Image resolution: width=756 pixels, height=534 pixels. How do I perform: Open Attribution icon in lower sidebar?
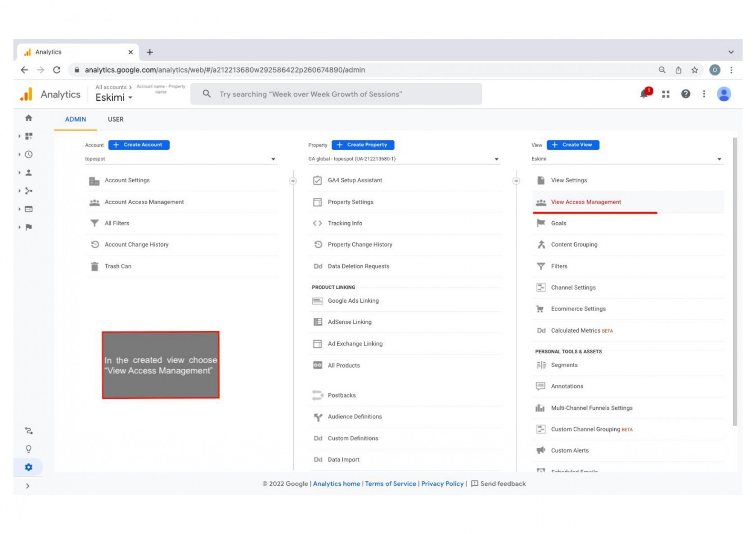point(29,431)
